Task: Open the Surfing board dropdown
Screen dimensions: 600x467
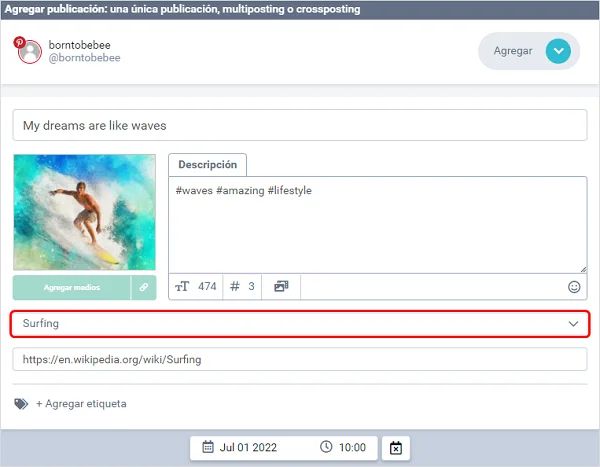Action: click(x=290, y=324)
